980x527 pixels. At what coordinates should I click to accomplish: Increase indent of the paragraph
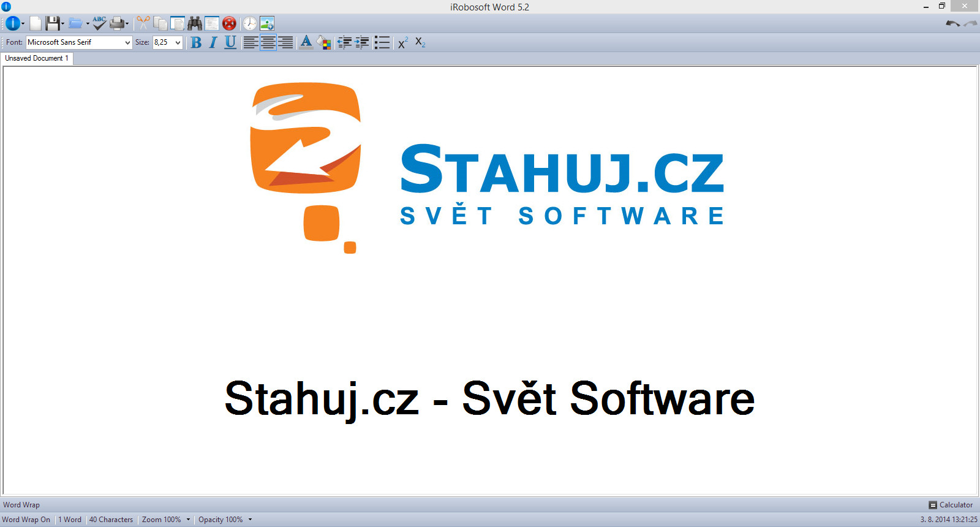(363, 42)
